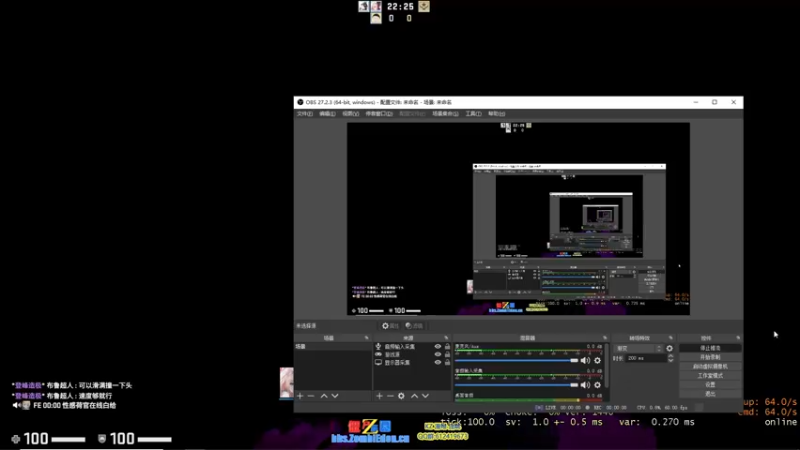Viewport: 800px width, 450px height.
Task: Pop out the 转场特效 dock panel icon
Action: click(671, 338)
